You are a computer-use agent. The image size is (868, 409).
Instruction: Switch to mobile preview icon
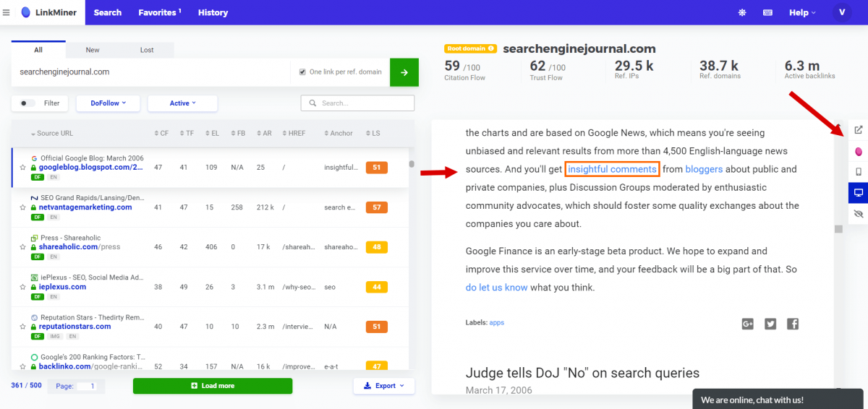[858, 172]
